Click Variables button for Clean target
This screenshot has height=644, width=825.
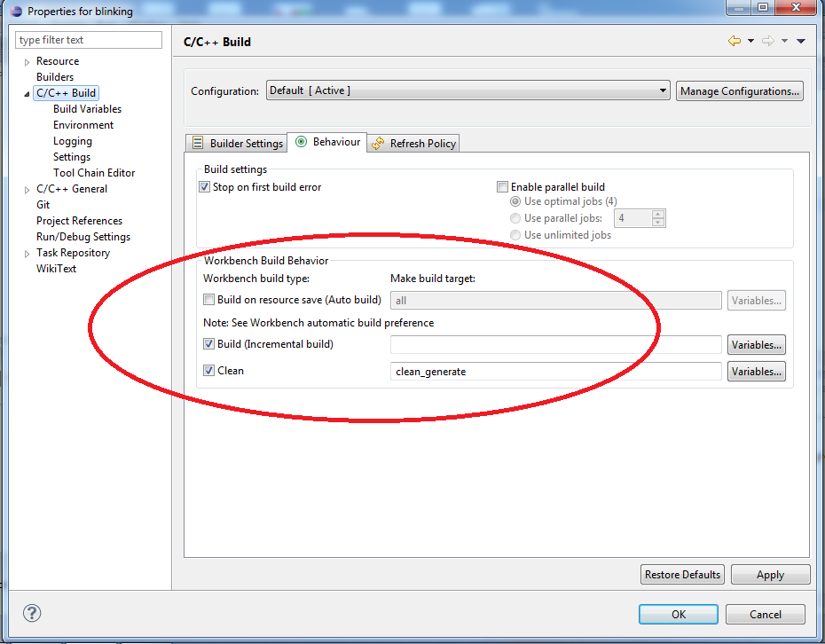[756, 372]
